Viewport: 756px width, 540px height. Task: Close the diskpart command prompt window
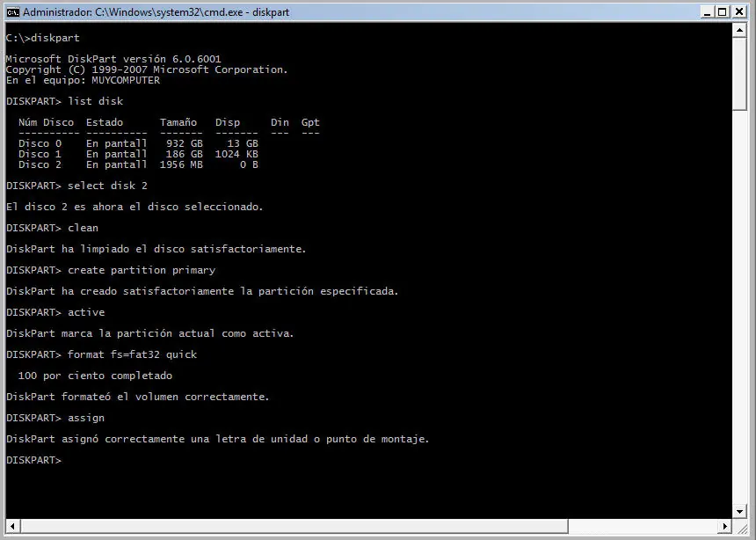(739, 12)
